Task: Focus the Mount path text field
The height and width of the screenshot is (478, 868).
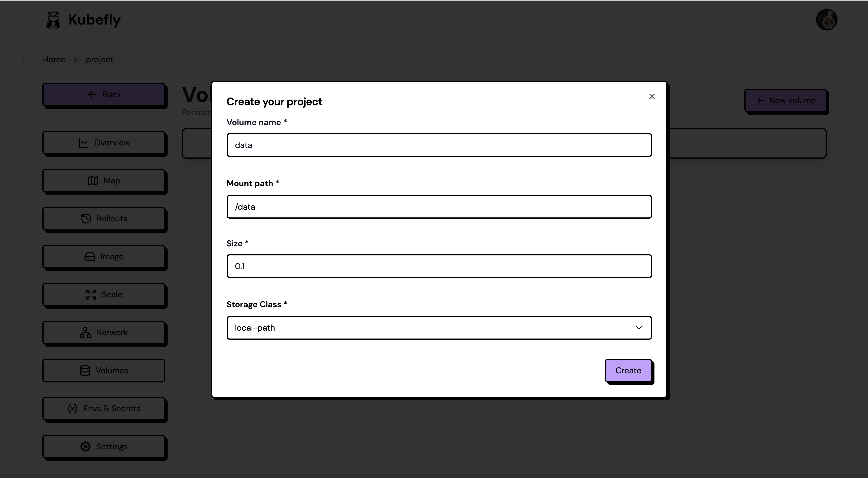Action: (x=439, y=207)
